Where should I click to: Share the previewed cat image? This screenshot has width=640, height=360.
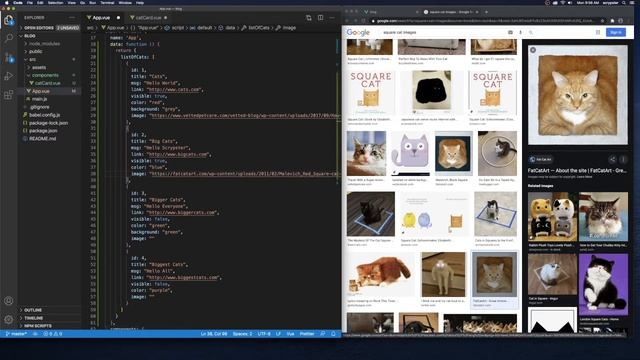tap(612, 159)
